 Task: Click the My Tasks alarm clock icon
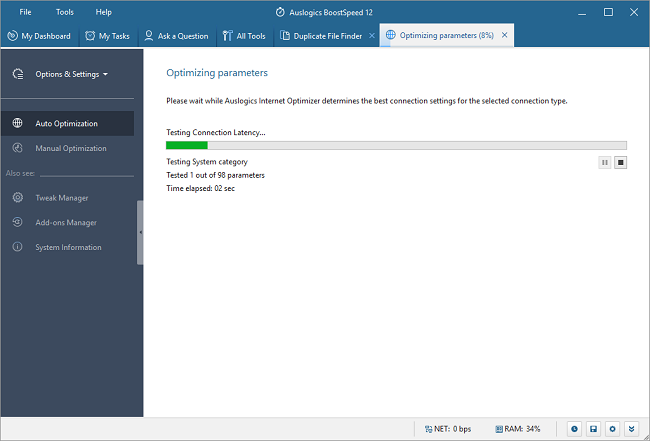pos(90,36)
